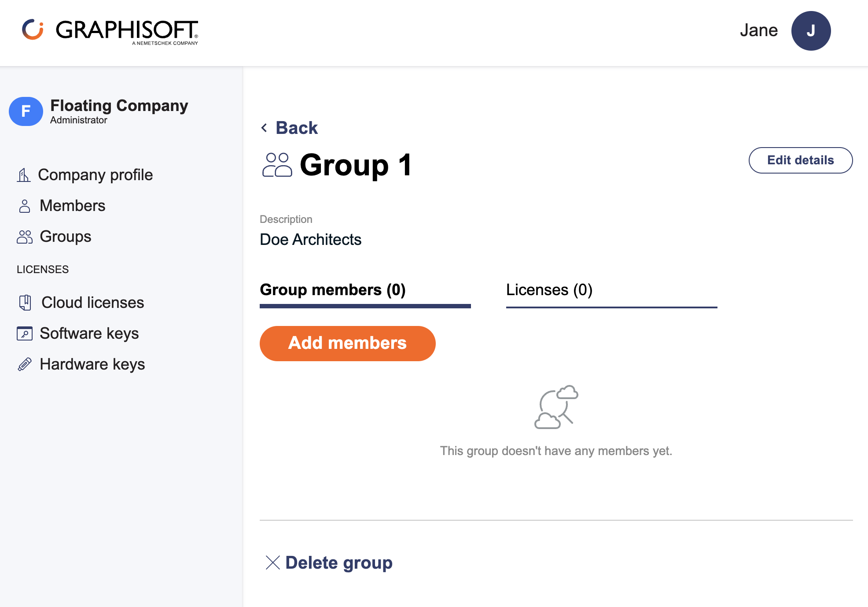This screenshot has width=868, height=607.
Task: Switch to the Licenses tab
Action: pyautogui.click(x=549, y=290)
